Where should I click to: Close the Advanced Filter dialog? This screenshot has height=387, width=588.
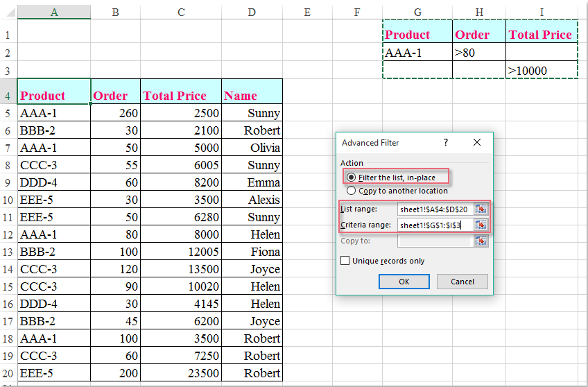click(x=477, y=142)
